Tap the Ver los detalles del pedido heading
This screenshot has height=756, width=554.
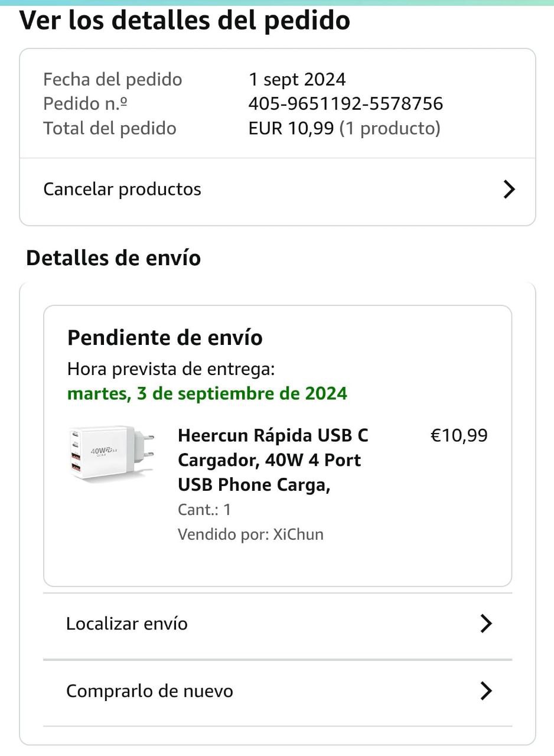(x=185, y=21)
